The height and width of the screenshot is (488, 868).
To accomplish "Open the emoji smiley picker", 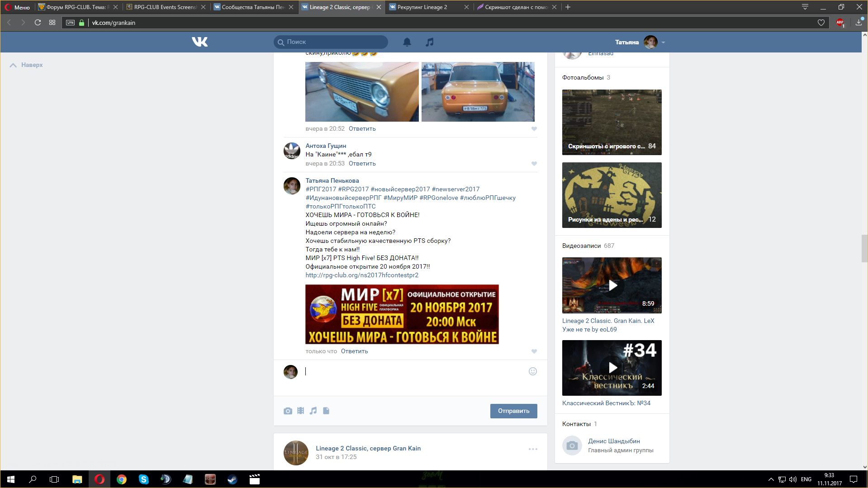I will 533,371.
